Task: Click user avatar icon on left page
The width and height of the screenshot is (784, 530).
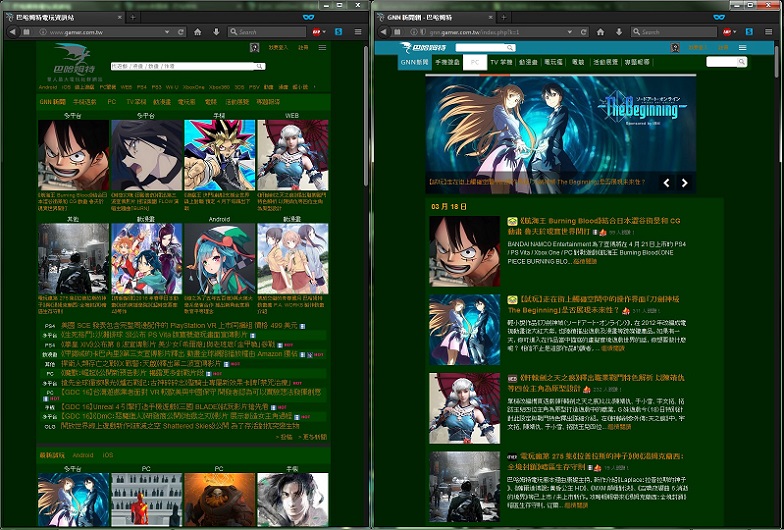Action: click(x=254, y=48)
